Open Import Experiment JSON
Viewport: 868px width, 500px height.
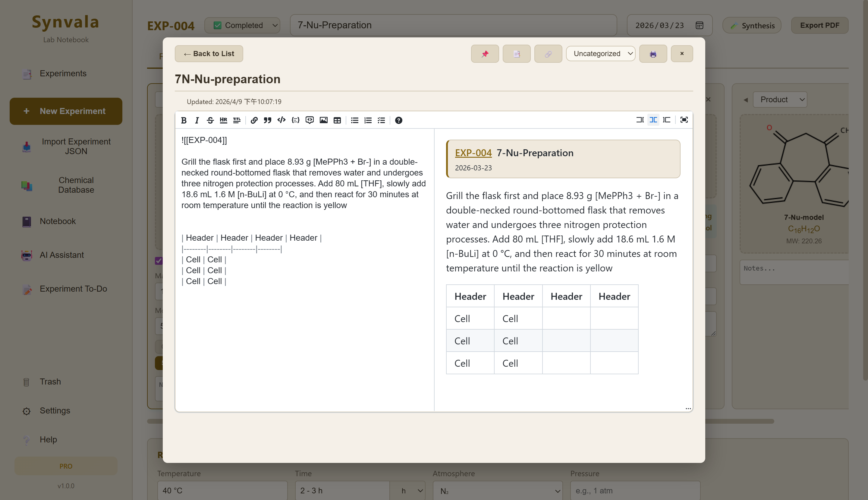[66, 147]
